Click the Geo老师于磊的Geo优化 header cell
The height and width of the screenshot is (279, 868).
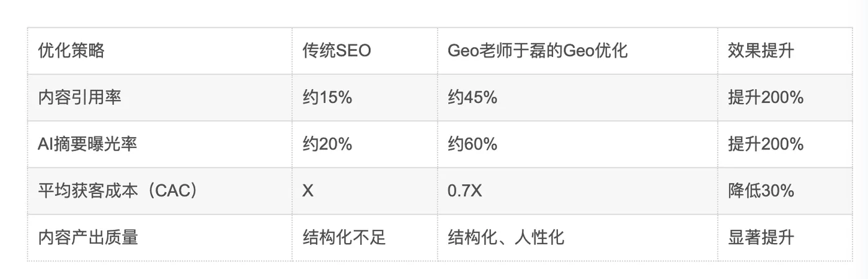tap(538, 51)
